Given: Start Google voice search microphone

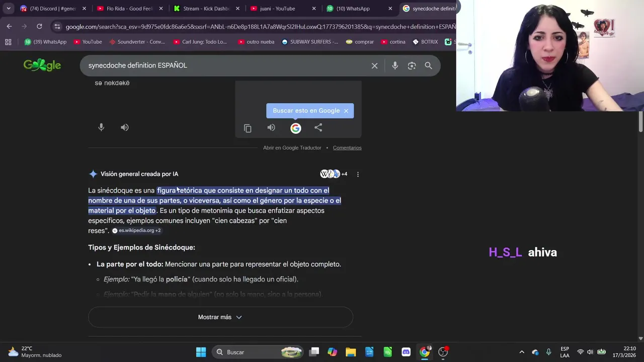Looking at the screenshot, I should coord(395,65).
